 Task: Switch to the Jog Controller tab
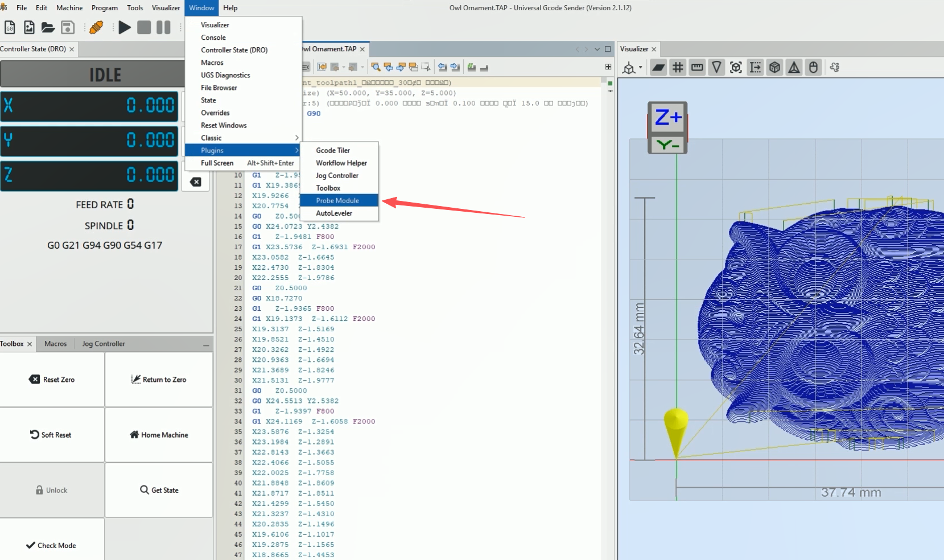coord(104,344)
